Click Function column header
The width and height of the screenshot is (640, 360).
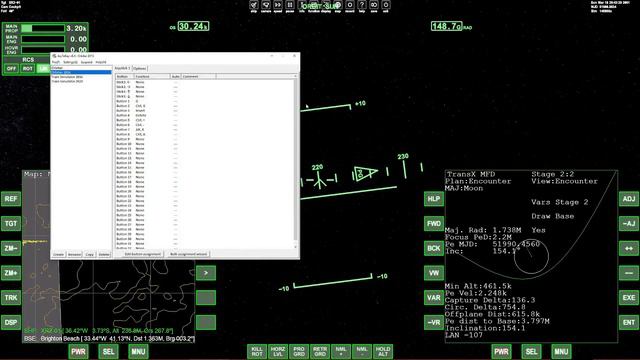tap(152, 76)
